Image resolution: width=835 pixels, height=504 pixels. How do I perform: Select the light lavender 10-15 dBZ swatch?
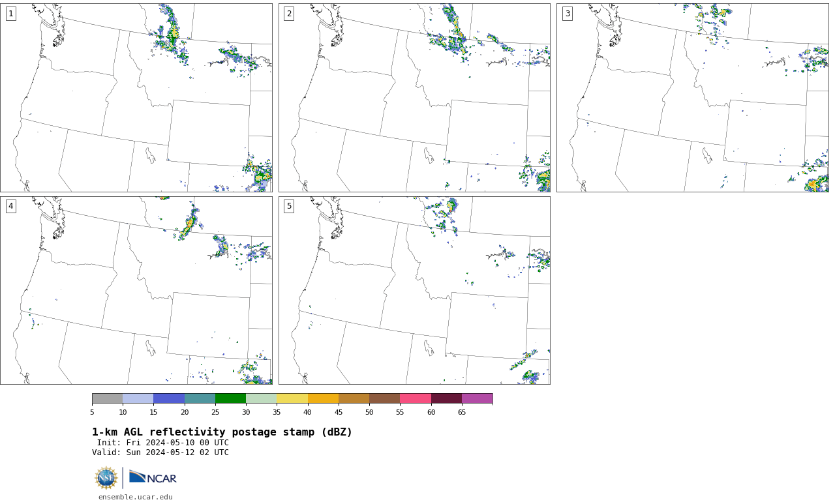[138, 398]
